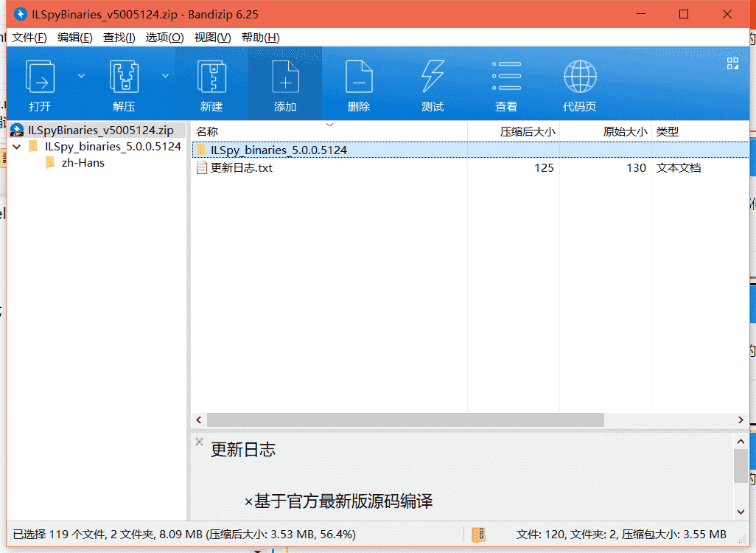756x553 pixels.
Task: Click the 基于官方最新版源码编译 preview text
Action: tap(343, 501)
